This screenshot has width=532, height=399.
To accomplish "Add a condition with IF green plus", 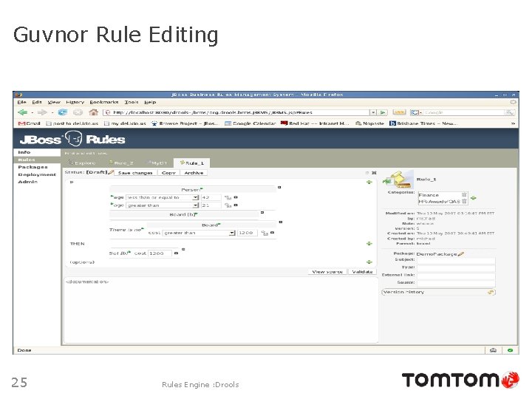I will click(x=369, y=183).
